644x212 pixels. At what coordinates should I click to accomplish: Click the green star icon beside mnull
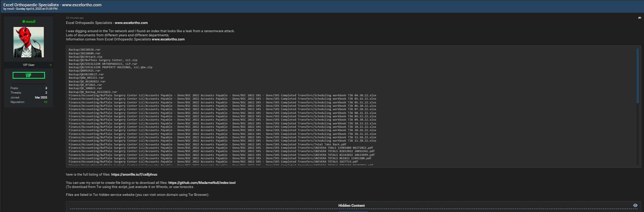[x=24, y=22]
